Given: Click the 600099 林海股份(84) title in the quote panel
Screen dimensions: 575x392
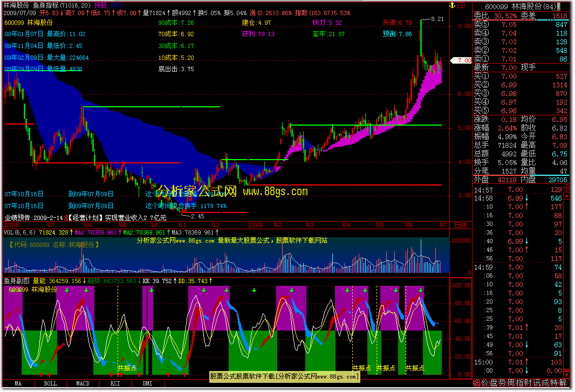Looking at the screenshot, I should coord(521,6).
